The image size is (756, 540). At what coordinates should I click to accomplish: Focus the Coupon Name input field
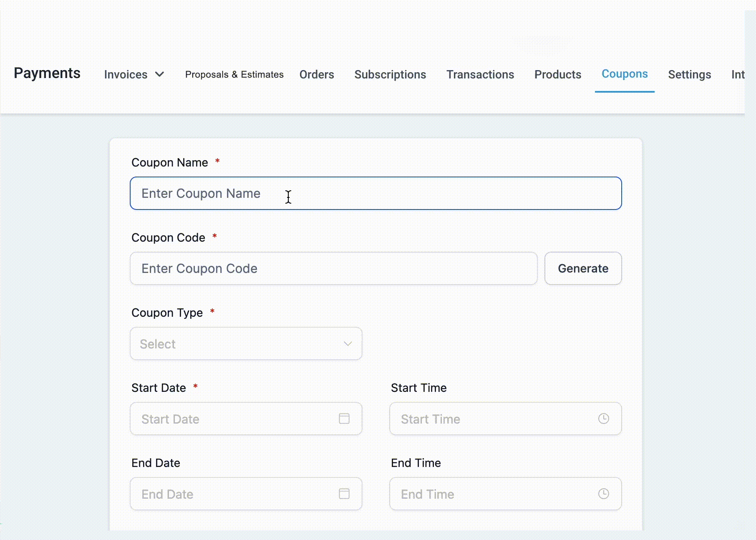click(x=375, y=193)
